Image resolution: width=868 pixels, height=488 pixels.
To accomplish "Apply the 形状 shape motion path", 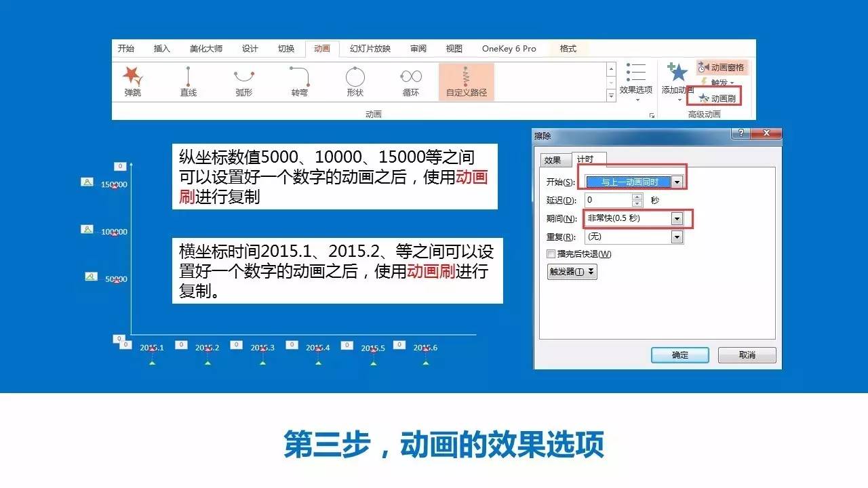I will coord(355,81).
